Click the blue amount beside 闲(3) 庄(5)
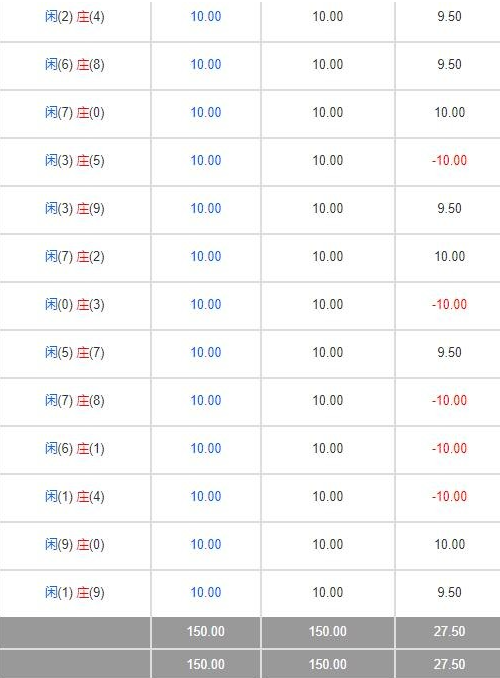 point(206,160)
